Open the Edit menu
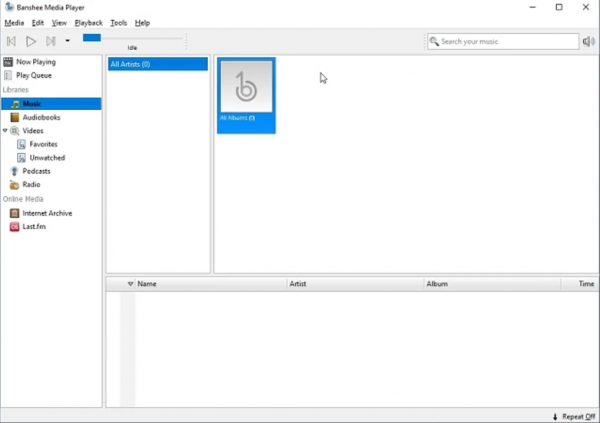This screenshot has width=600, height=423. coord(38,23)
